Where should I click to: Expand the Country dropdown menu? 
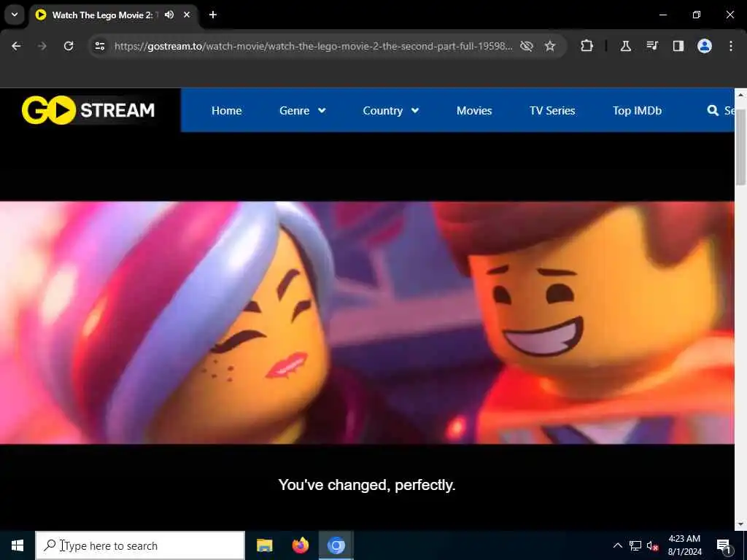[x=391, y=111]
